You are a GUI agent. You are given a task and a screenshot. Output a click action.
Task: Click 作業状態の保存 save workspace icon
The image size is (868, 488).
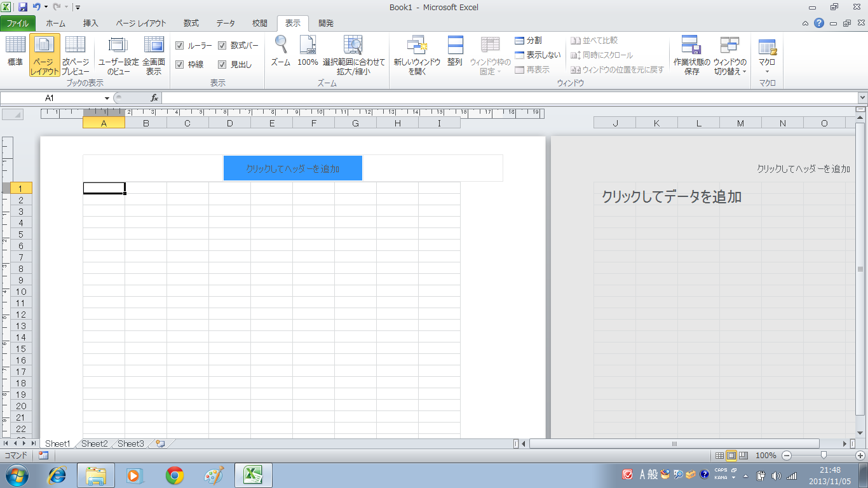coord(691,55)
